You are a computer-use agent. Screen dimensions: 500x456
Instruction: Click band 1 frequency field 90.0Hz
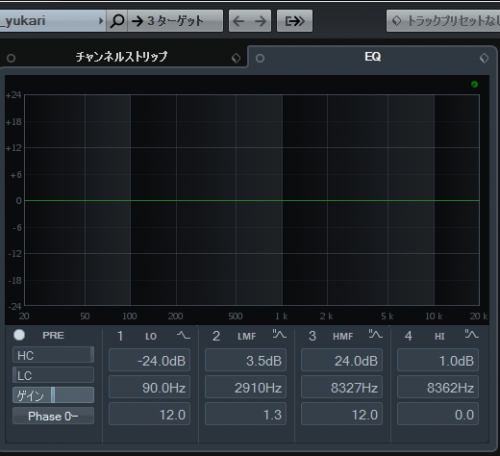coord(149,387)
